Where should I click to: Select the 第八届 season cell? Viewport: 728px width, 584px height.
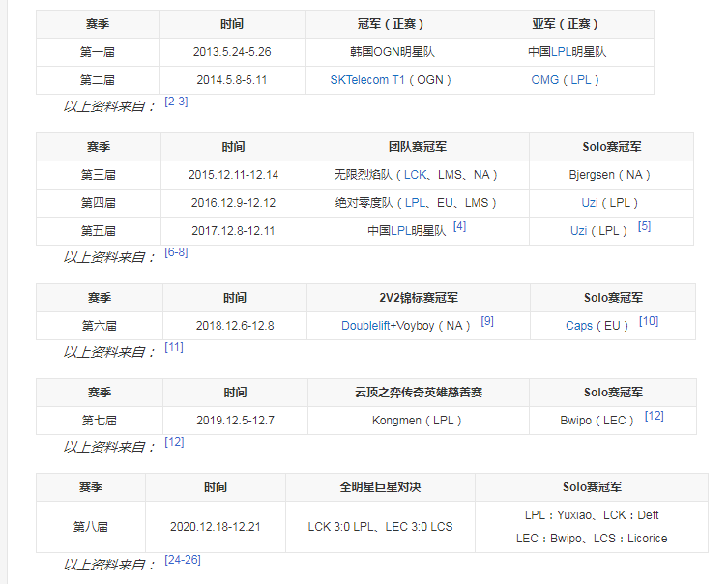(91, 527)
